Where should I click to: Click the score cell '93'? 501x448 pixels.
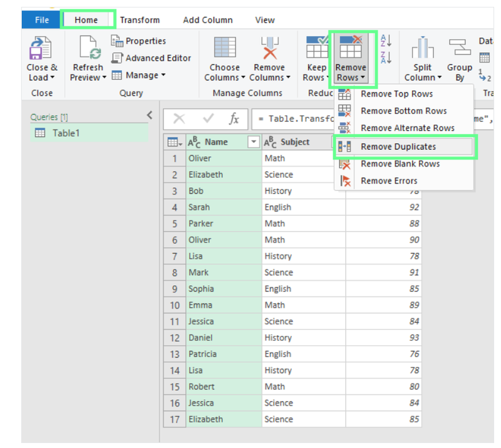[x=383, y=338]
